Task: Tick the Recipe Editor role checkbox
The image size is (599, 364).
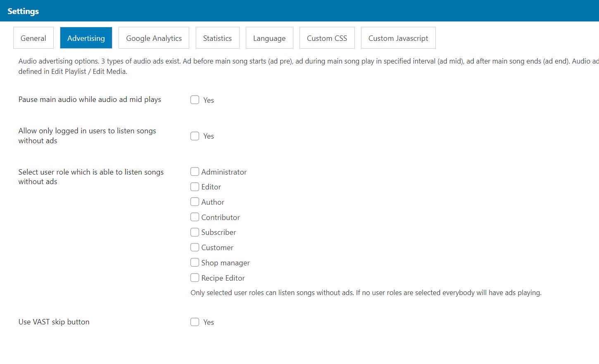Action: point(195,278)
